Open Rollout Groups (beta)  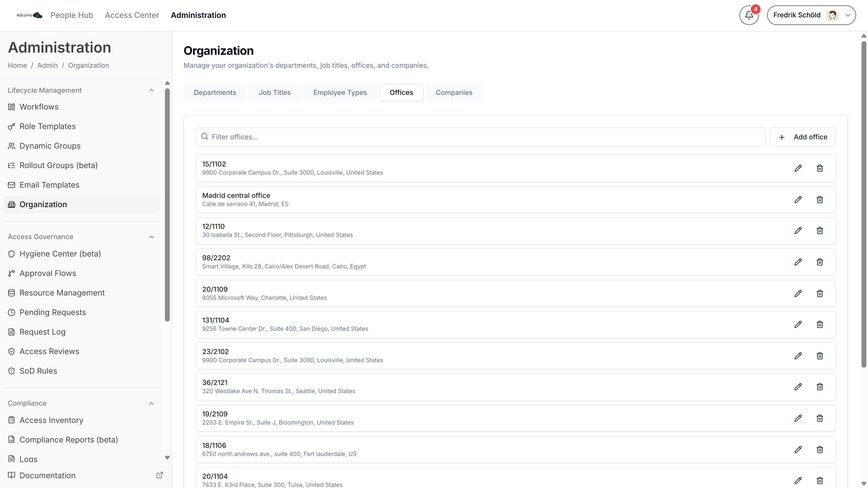(x=82, y=165)
